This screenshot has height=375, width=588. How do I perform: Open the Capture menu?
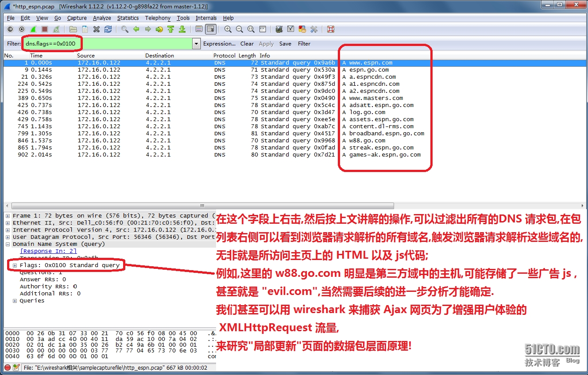[77, 18]
